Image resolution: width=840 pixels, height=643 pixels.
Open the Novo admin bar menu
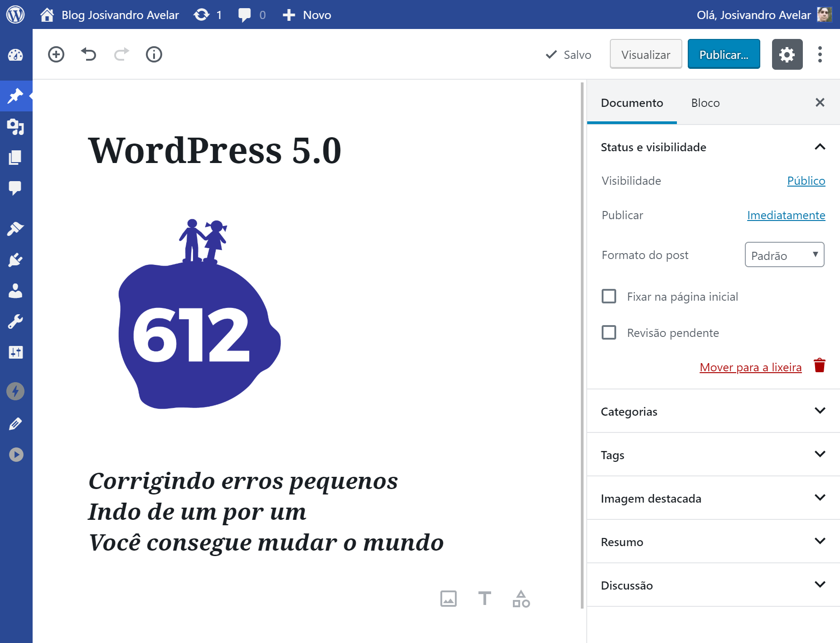click(307, 15)
